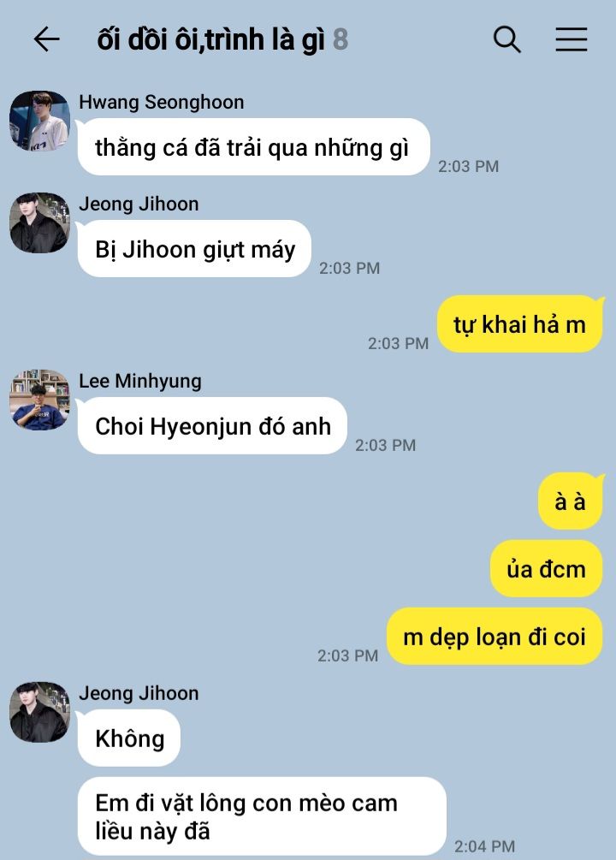Tap the back arrow icon

46,39
